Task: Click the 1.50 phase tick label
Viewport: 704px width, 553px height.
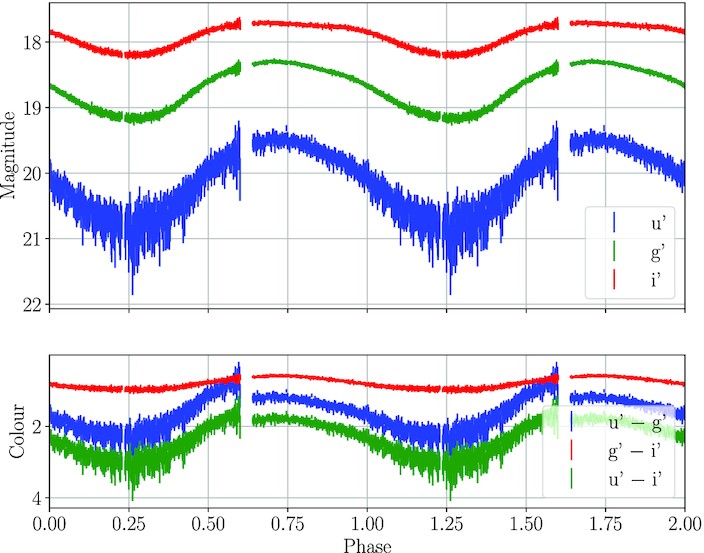Action: 526,524
